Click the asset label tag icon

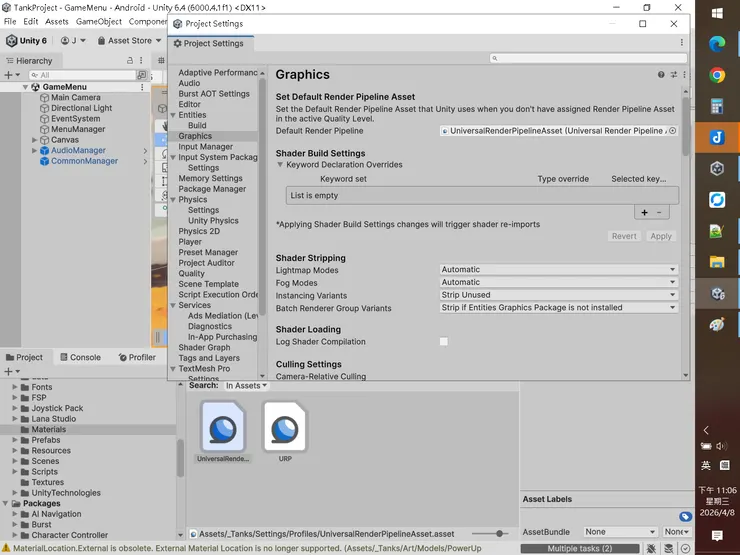click(x=686, y=516)
